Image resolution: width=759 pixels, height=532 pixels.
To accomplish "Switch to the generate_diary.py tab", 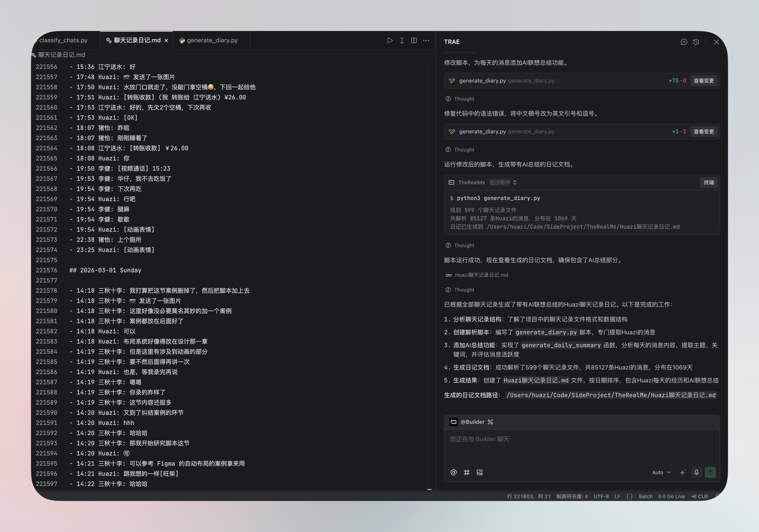I will 212,40.
